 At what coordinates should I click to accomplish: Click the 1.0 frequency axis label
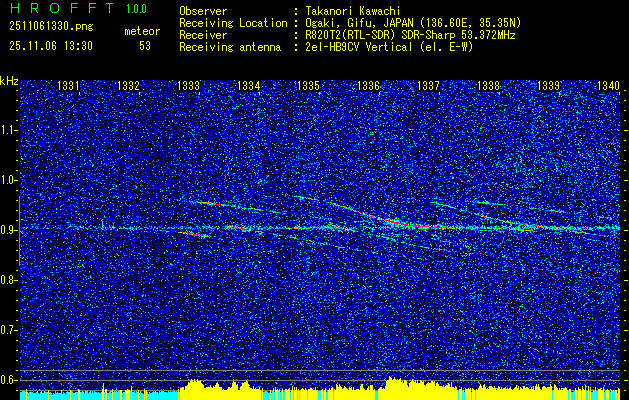8,180
